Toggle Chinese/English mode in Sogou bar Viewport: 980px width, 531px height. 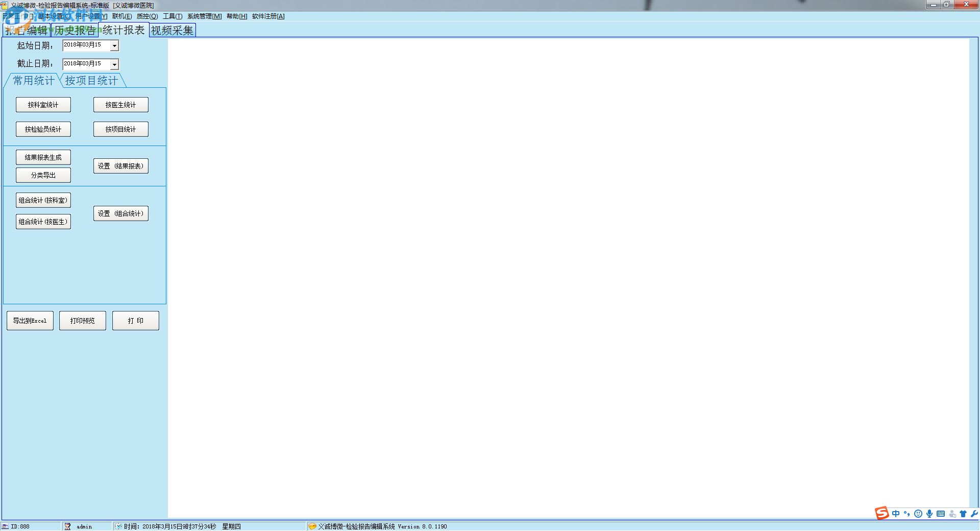click(x=896, y=514)
